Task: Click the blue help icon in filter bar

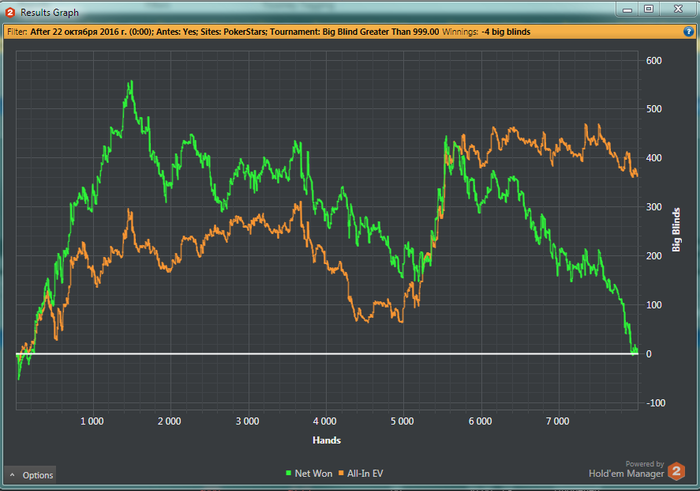Action: point(688,31)
